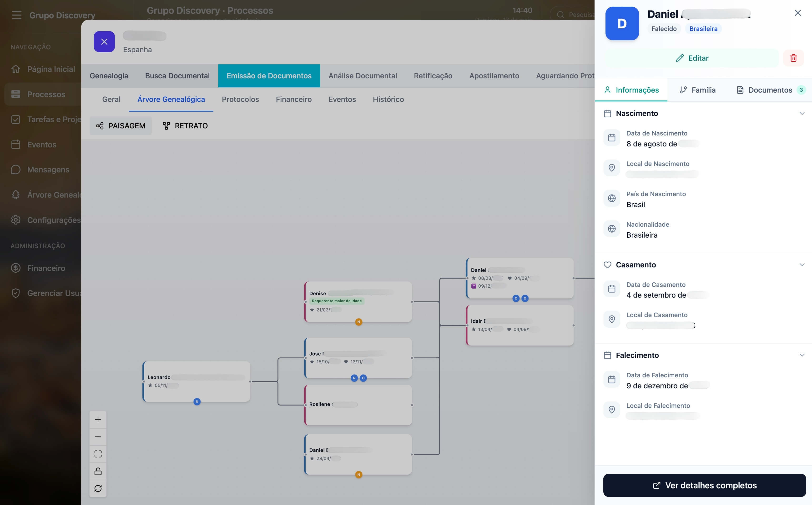Select the Leonardo person card
This screenshot has width=812, height=505.
point(197,381)
